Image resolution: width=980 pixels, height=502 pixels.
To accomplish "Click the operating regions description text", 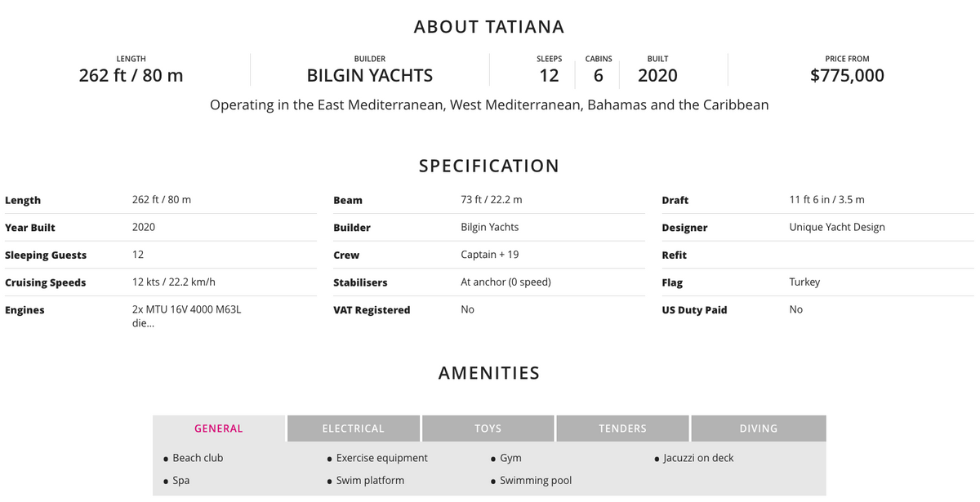I will coord(489,105).
